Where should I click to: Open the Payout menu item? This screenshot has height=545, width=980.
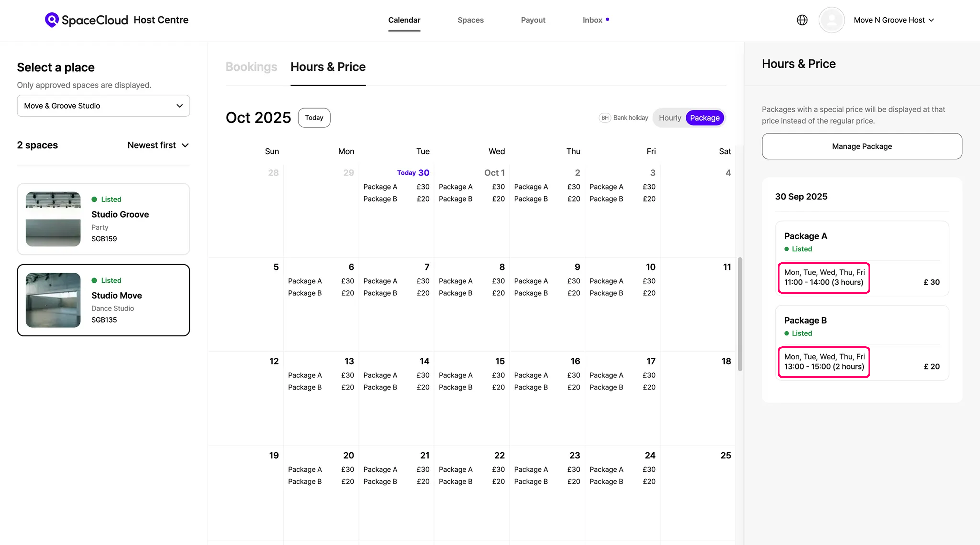pos(533,20)
